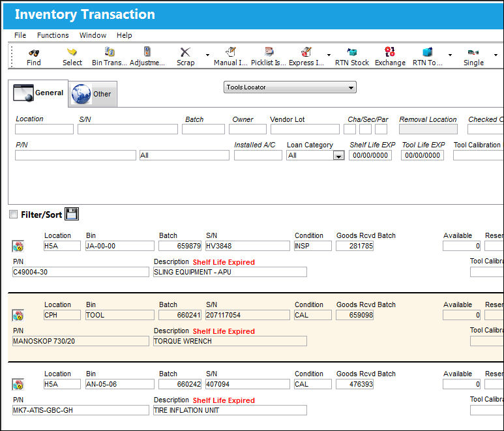The height and width of the screenshot is (431, 504).
Task: Focus the S/N search field
Action: point(128,129)
